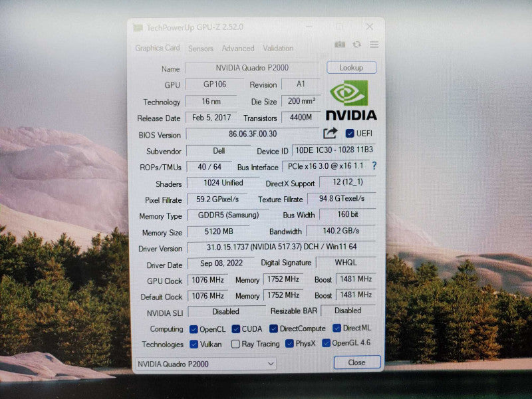
Task: Click the GPU Clock value 1076 MHz
Action: point(207,280)
